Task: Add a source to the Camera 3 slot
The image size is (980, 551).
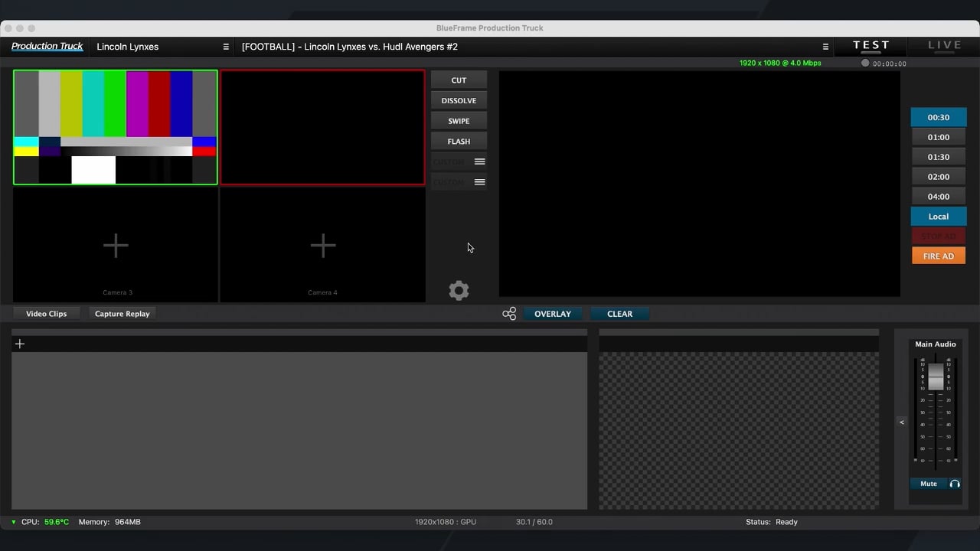Action: (116, 246)
